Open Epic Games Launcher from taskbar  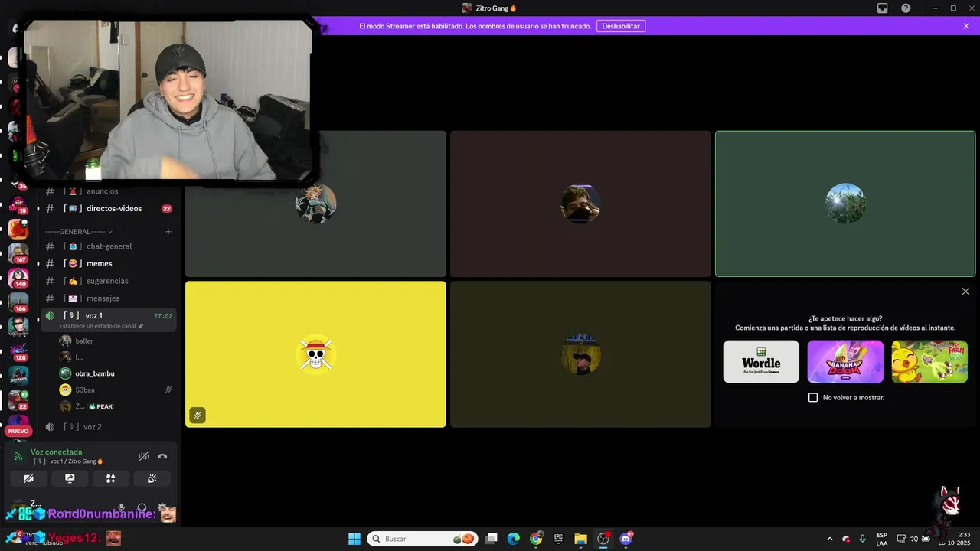pos(558,539)
